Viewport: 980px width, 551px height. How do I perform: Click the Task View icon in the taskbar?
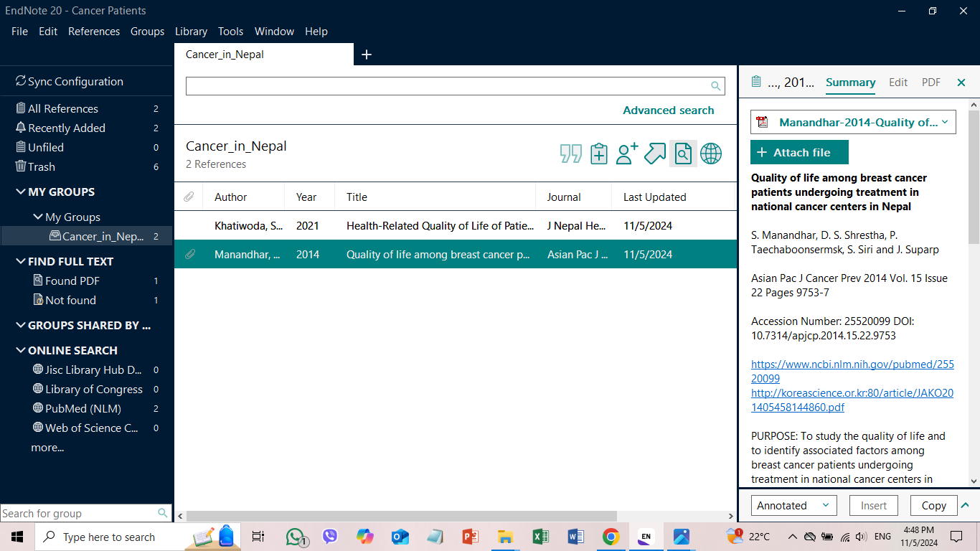tap(258, 537)
